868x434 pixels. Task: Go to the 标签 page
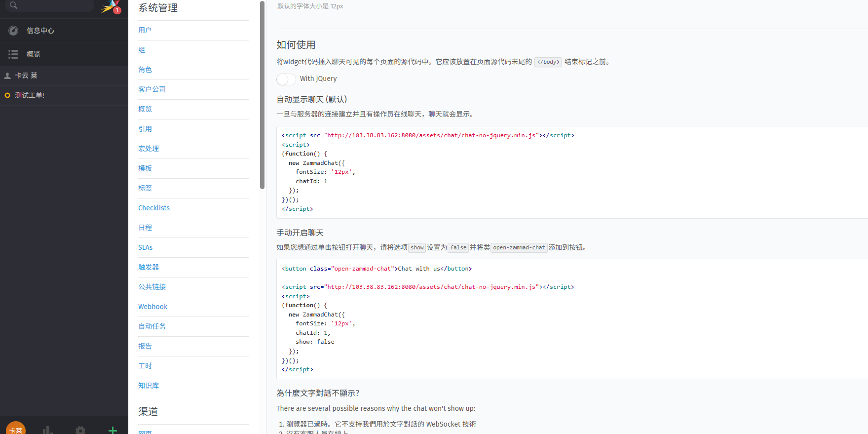(x=145, y=188)
